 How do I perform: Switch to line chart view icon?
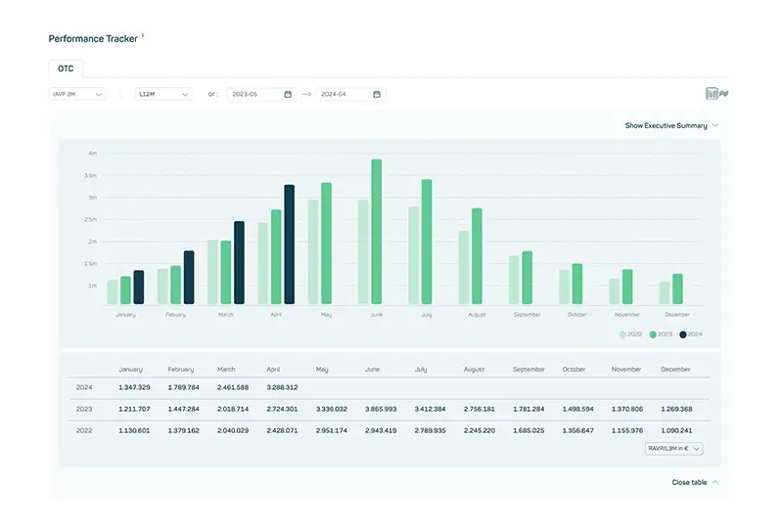[724, 93]
